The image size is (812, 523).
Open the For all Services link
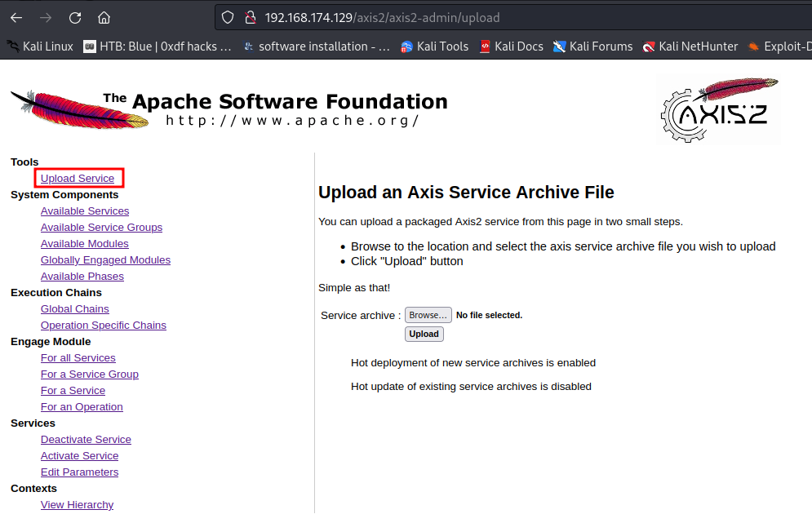pyautogui.click(x=78, y=358)
